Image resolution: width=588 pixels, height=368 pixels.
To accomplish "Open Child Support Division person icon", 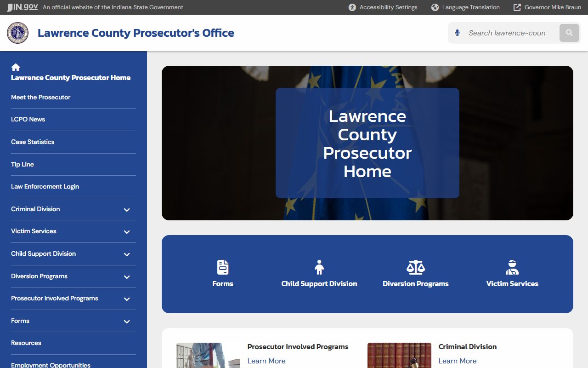I will [x=319, y=267].
